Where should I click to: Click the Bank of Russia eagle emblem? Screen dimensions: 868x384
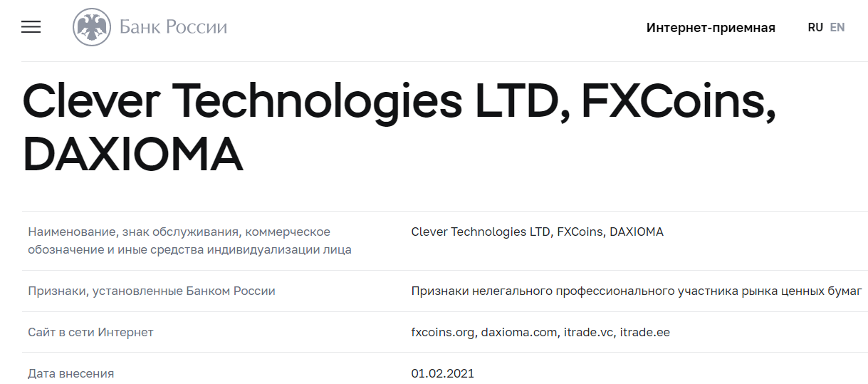tap(93, 28)
